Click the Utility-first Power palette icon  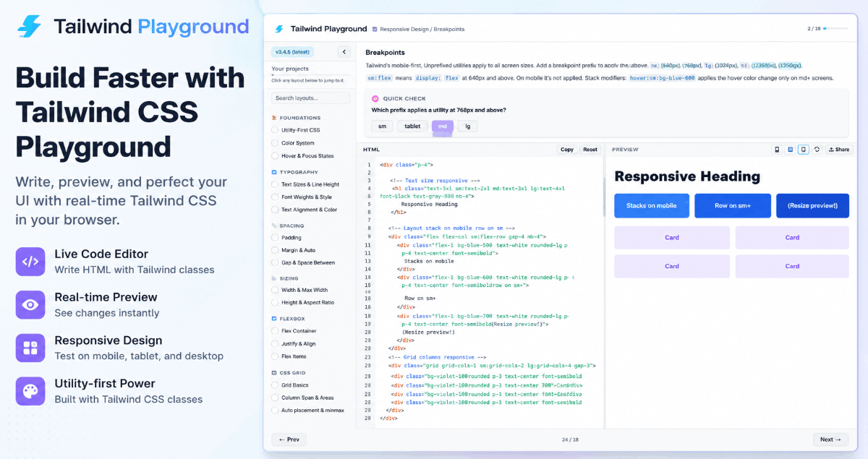[x=30, y=391]
